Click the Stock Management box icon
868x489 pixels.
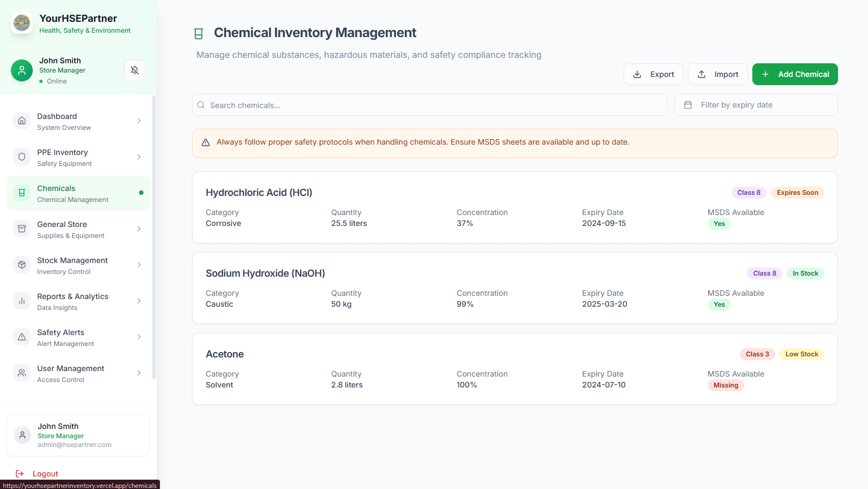(x=22, y=265)
